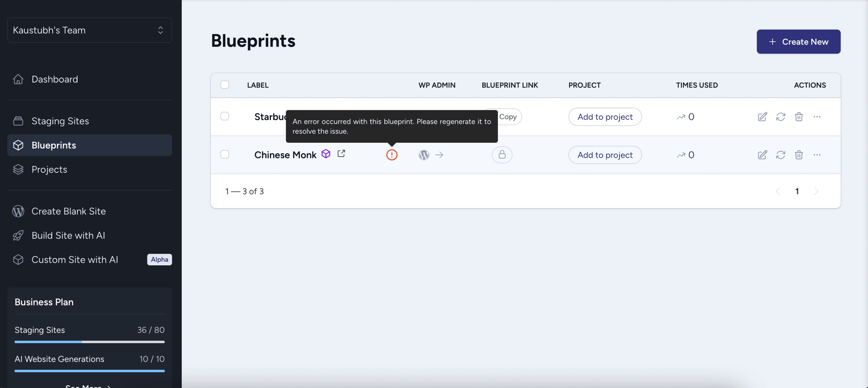Click the Staging Sites usage progress bar
Viewport: 868px width, 388px height.
(90, 342)
